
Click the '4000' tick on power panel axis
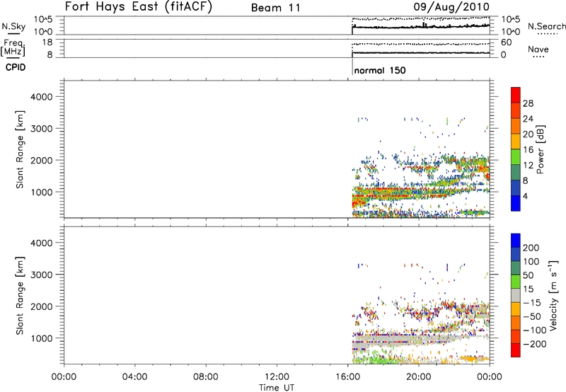[42, 97]
